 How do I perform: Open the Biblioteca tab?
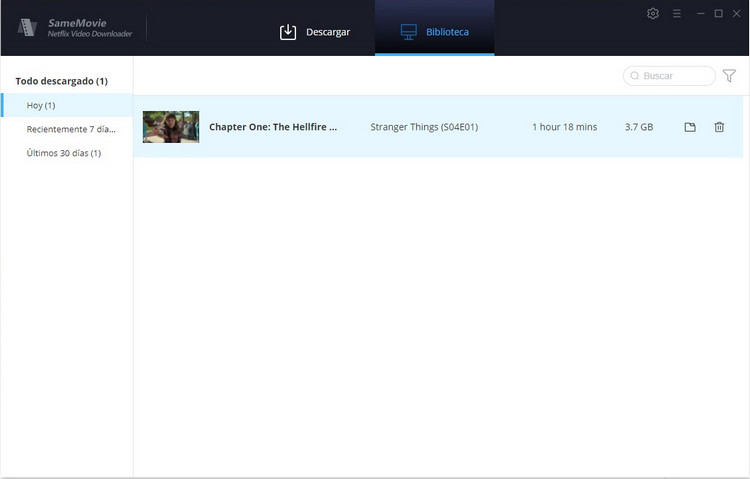point(434,32)
